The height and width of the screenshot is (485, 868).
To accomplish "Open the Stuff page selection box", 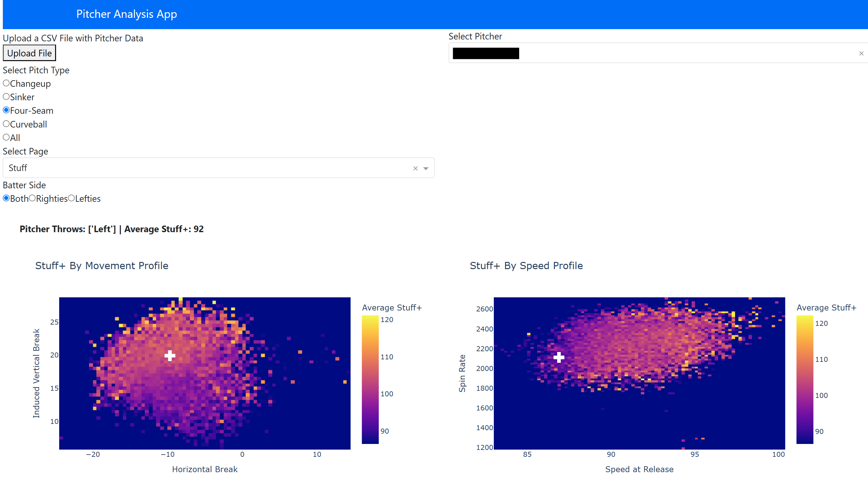I will [219, 168].
